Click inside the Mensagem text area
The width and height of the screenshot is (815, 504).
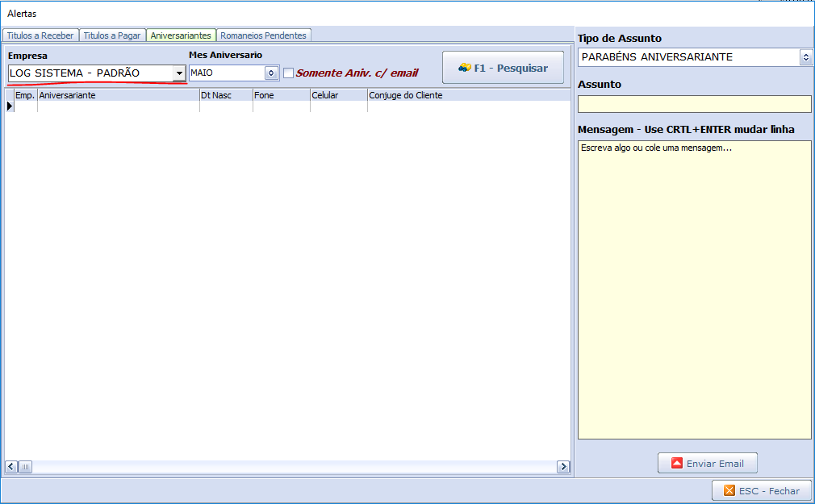coord(694,290)
